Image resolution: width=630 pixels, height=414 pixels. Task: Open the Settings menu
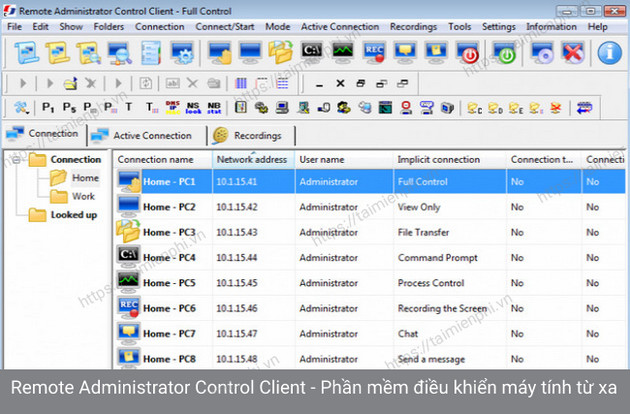tap(498, 27)
